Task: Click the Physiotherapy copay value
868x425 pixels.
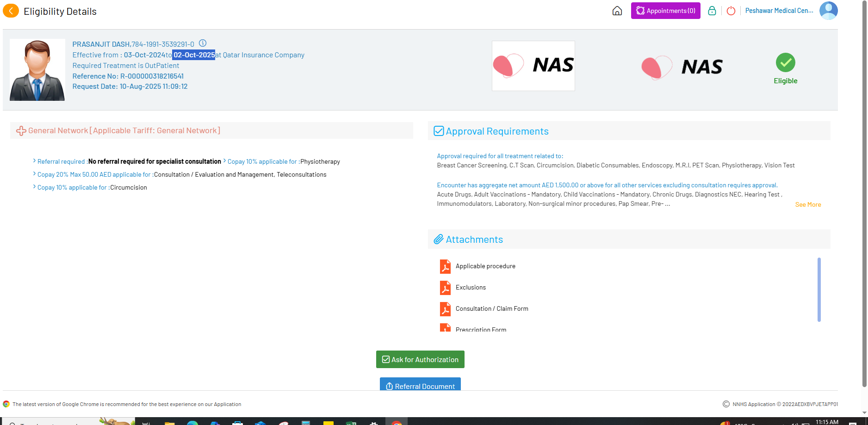Action: click(x=320, y=161)
